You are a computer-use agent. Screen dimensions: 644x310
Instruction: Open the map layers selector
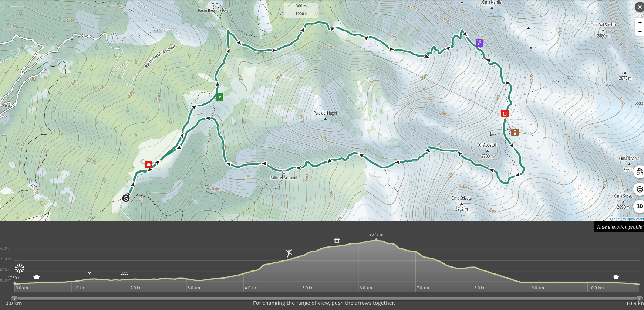pos(640,189)
